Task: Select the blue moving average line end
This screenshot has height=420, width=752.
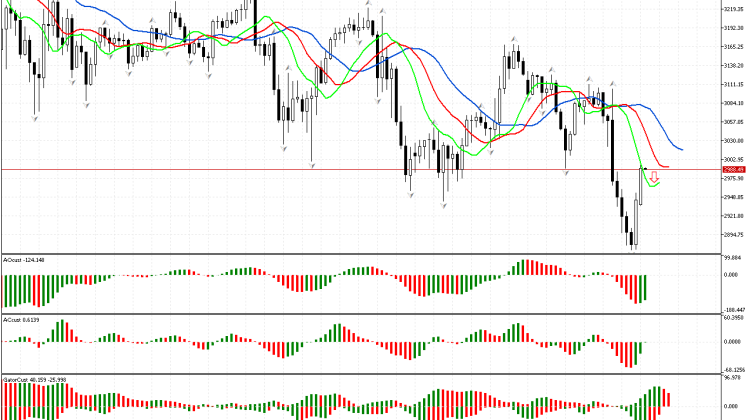Action: (682, 150)
